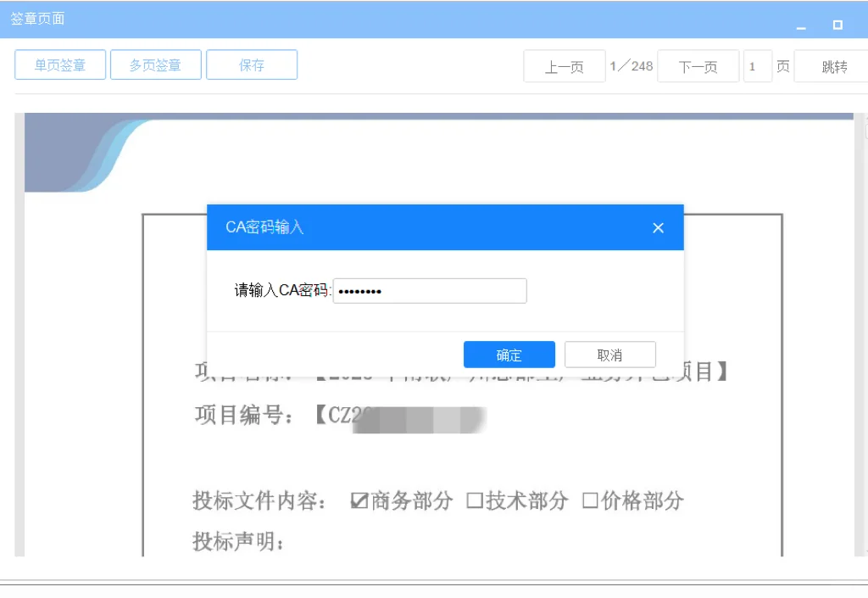Check the 技术部分 checkbox
Image resolution: width=868 pixels, height=598 pixels.
click(474, 500)
